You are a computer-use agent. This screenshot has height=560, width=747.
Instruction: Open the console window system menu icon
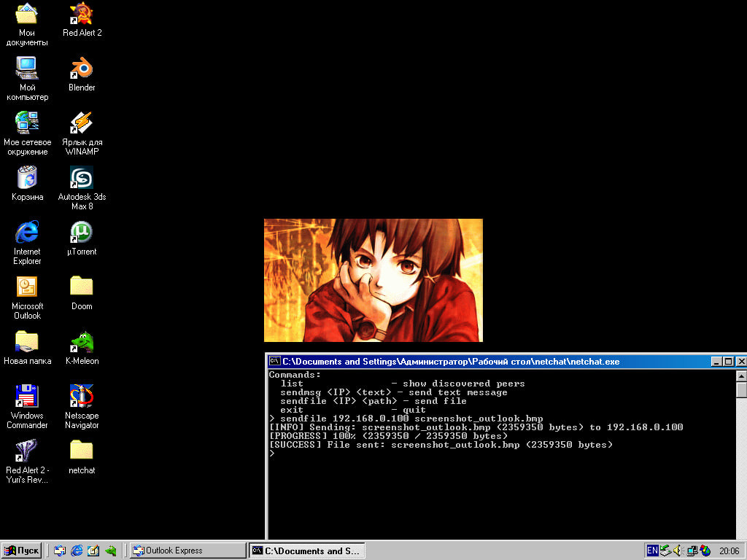(x=274, y=361)
